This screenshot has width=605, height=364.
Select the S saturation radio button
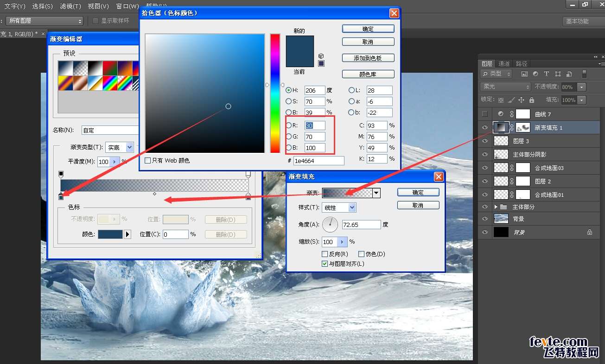point(289,101)
